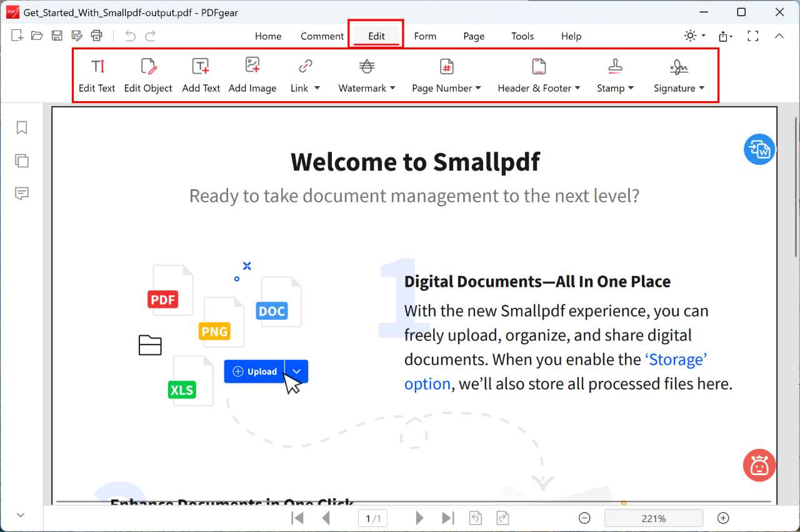Switch to the Home tab

pyautogui.click(x=268, y=36)
